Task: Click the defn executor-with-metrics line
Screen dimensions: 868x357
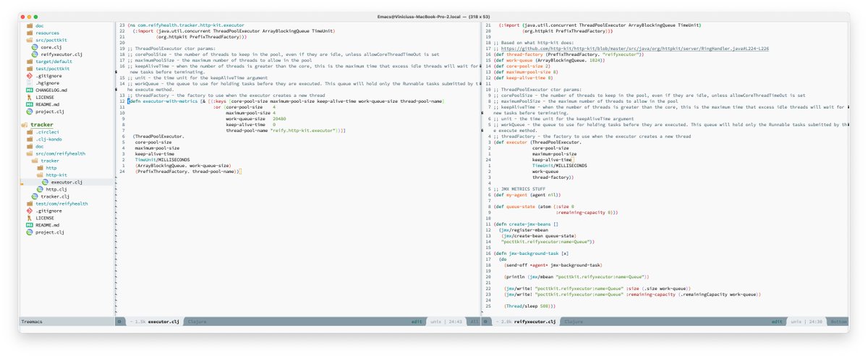Action: [285, 101]
